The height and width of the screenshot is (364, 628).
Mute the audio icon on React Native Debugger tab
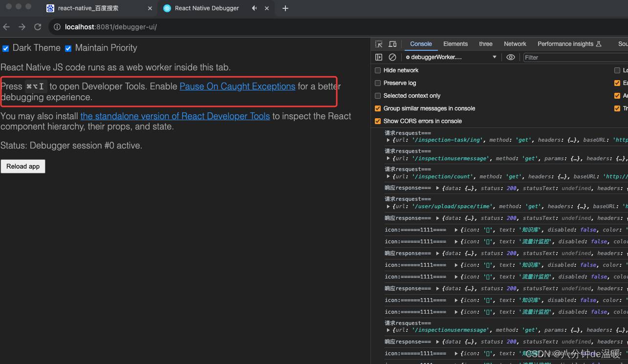(254, 8)
